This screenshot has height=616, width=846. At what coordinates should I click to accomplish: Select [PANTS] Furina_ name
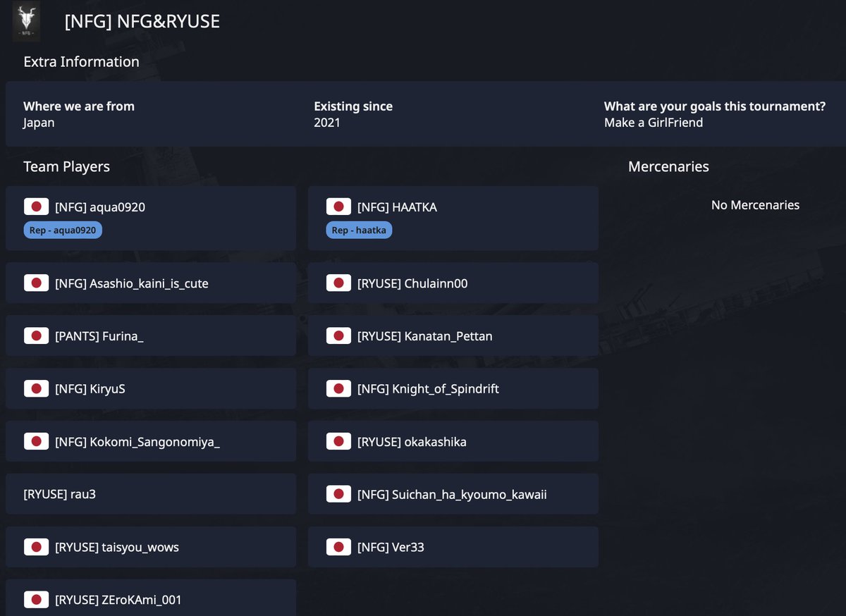tap(99, 336)
